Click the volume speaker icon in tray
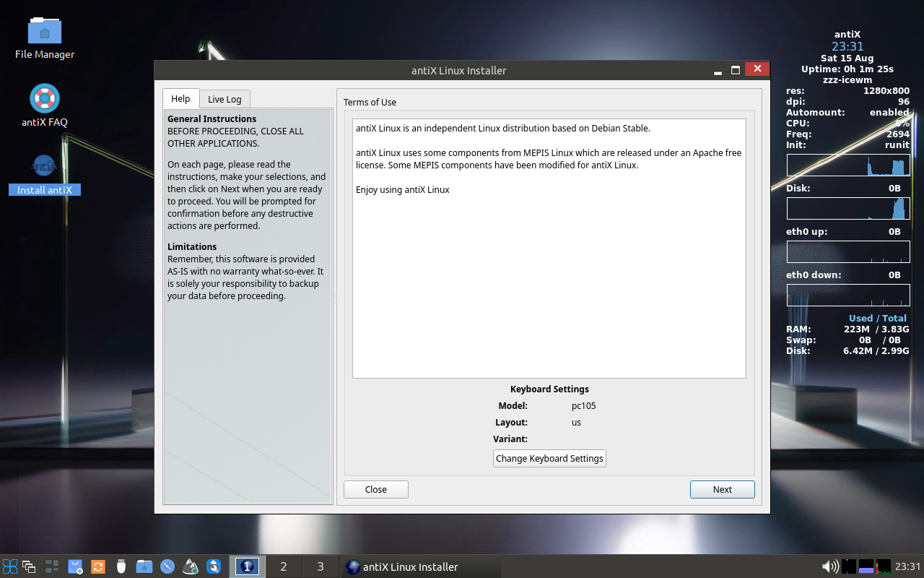Image resolution: width=924 pixels, height=578 pixels. click(x=830, y=566)
